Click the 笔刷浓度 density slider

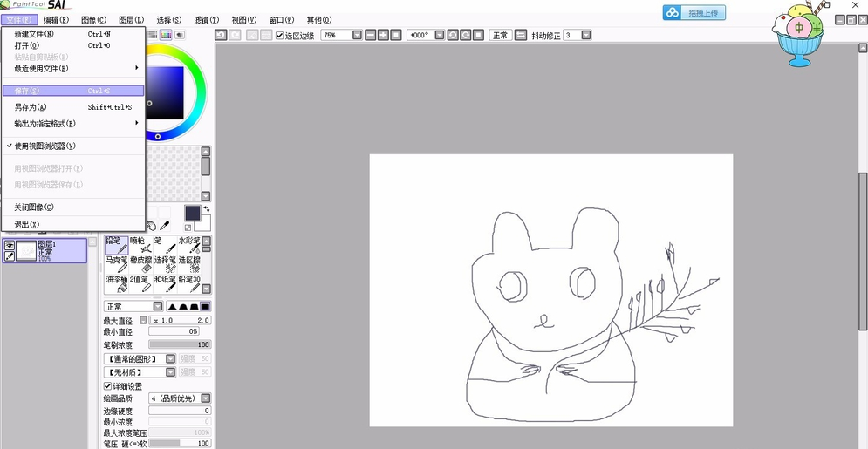coord(180,344)
